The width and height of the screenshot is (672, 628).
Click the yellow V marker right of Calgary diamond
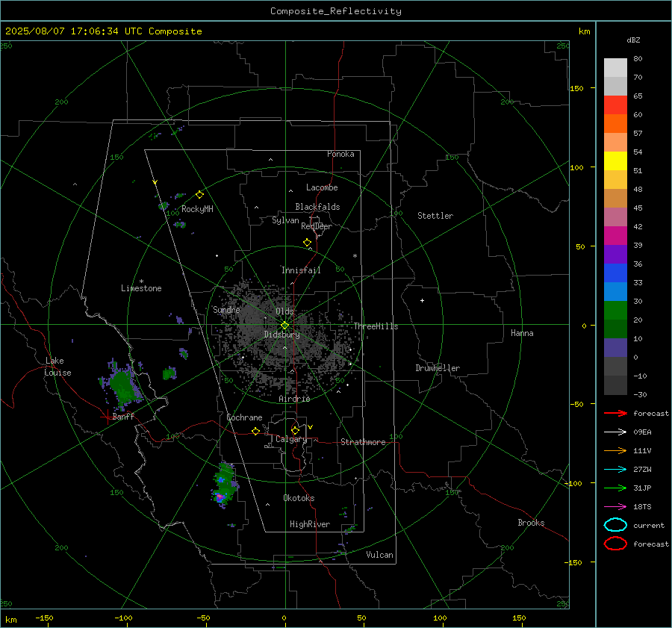coord(311,427)
